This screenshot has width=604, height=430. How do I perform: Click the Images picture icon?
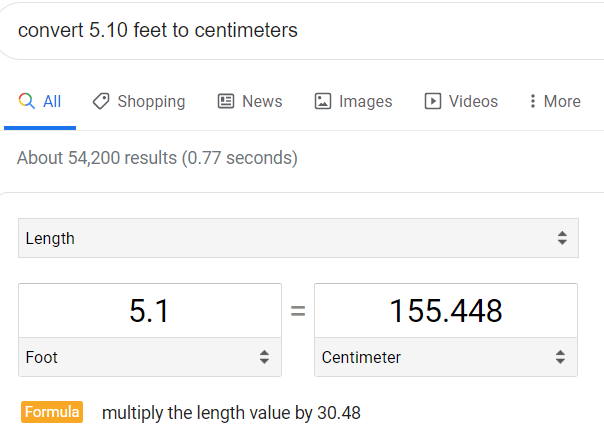pos(323,101)
